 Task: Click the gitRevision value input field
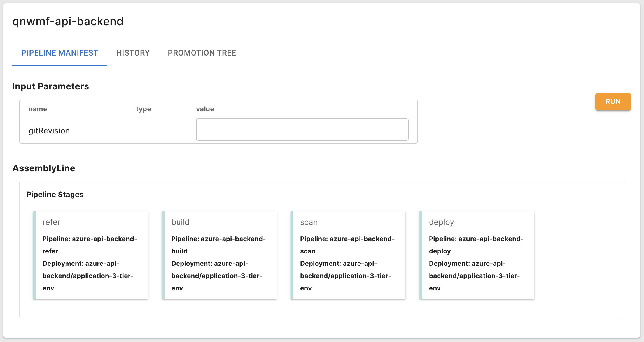[302, 130]
